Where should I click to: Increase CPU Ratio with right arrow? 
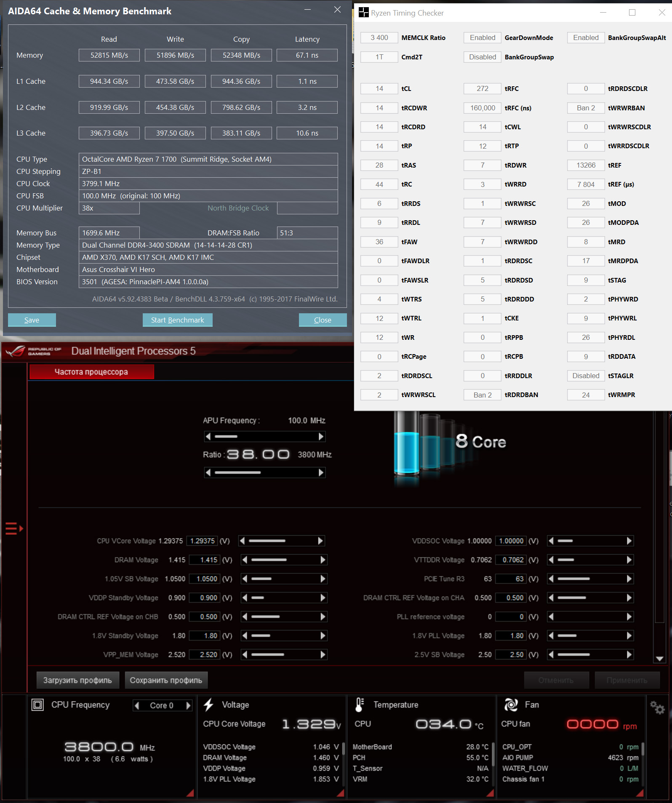point(321,472)
